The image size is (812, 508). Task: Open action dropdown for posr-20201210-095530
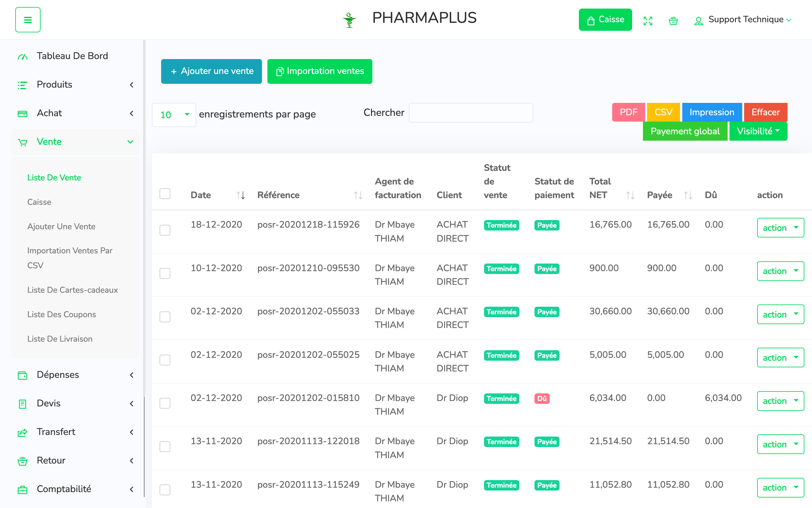(781, 271)
